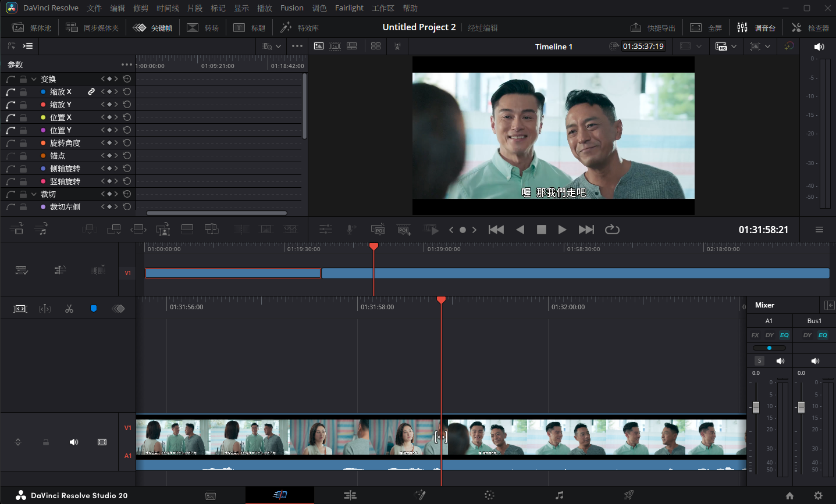Click the ripple overwrite icon
The height and width of the screenshot is (504, 836).
[x=138, y=230]
